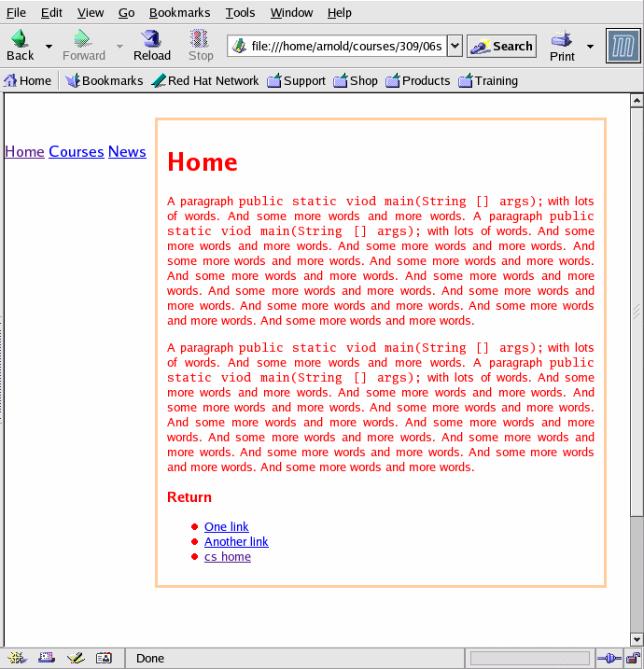The image size is (644, 669).
Task: Open the File menu
Action: point(16,13)
